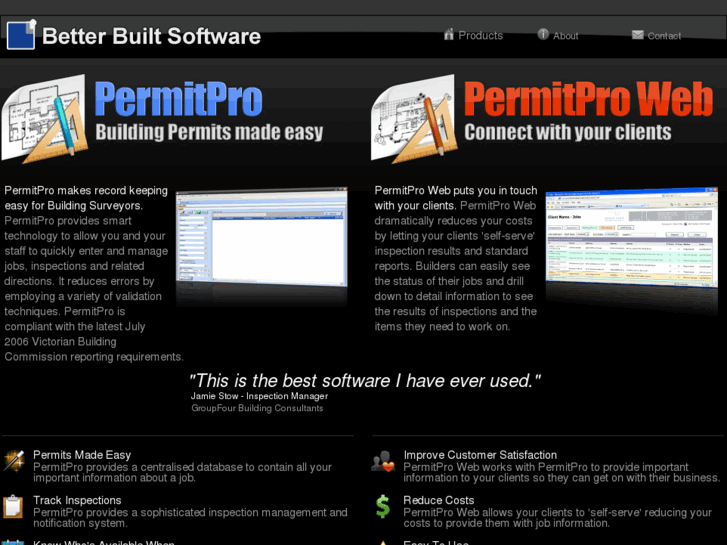
Task: Click the Better Built Software site title
Action: pos(151,36)
